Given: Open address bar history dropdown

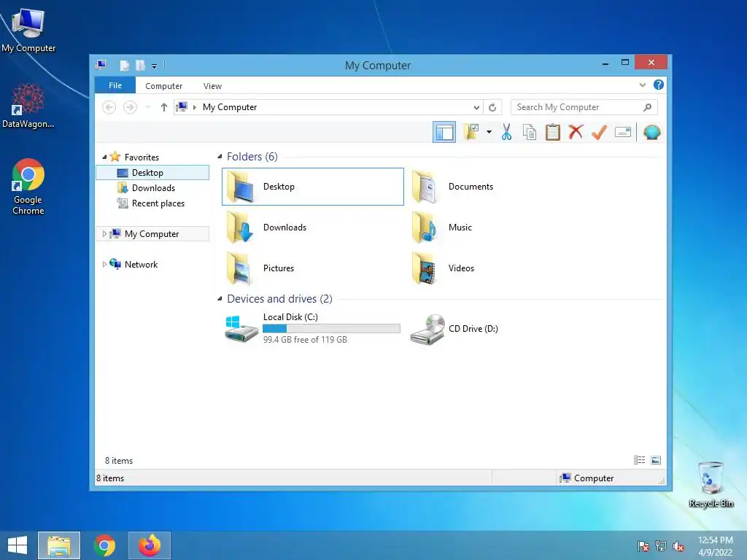Looking at the screenshot, I should click(476, 107).
